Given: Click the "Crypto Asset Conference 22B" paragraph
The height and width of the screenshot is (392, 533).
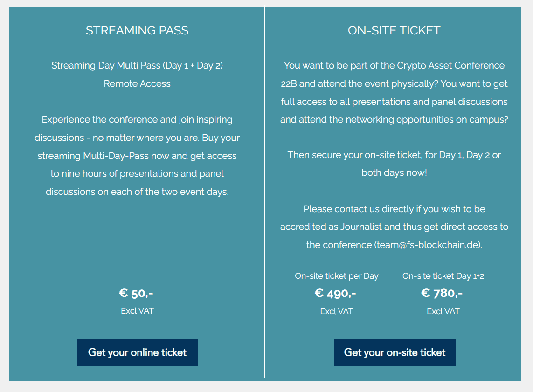Looking at the screenshot, I should 394,93.
